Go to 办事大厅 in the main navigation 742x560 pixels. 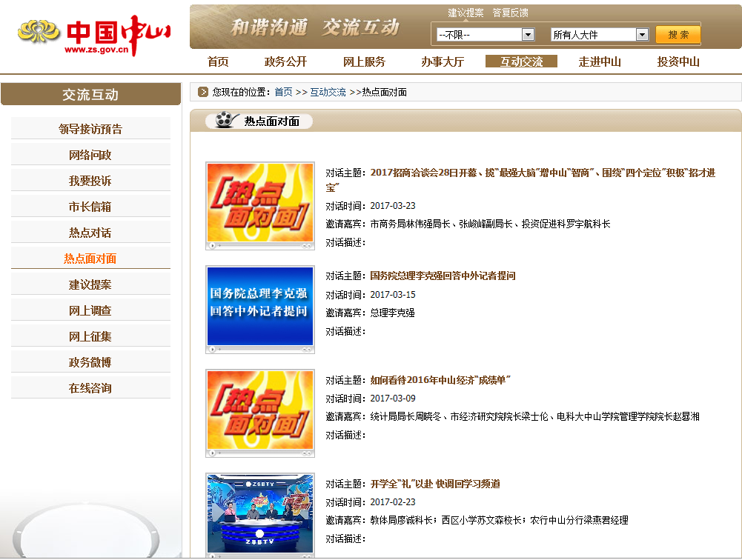[443, 61]
